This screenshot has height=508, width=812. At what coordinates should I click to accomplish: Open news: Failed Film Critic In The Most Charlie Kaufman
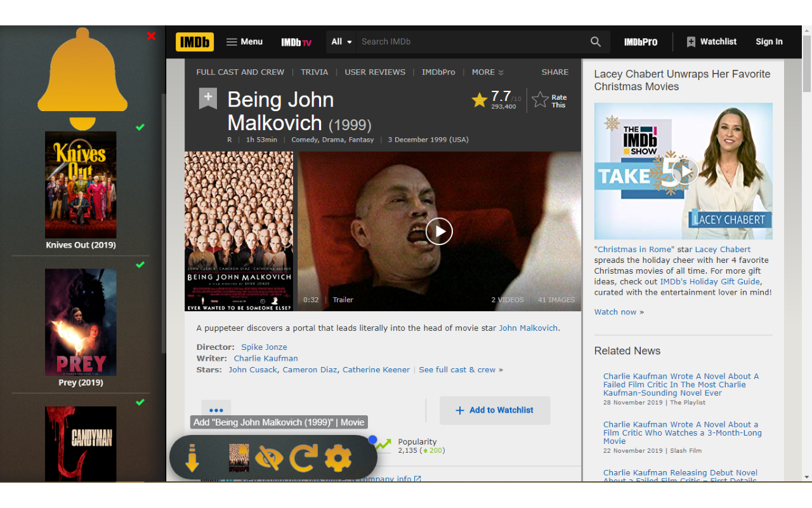click(x=681, y=385)
